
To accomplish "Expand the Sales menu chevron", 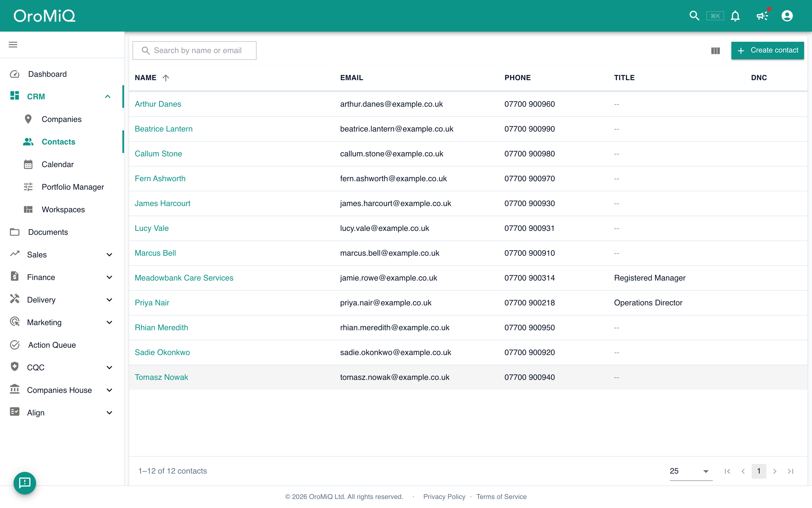I will click(109, 255).
